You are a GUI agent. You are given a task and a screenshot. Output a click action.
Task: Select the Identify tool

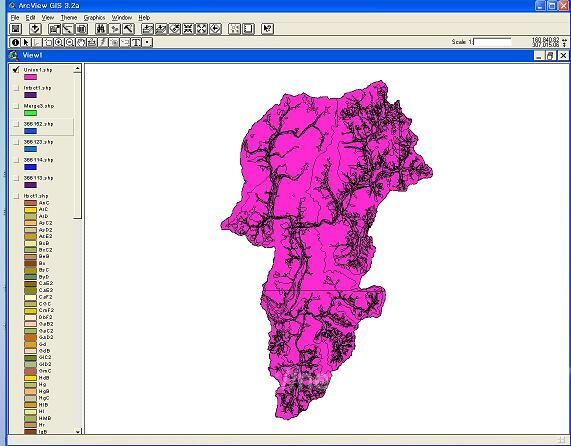pos(15,42)
